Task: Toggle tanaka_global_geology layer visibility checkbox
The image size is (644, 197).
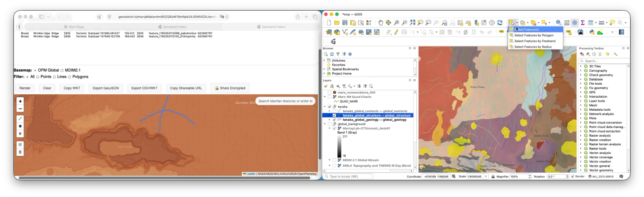Action: [x=334, y=120]
